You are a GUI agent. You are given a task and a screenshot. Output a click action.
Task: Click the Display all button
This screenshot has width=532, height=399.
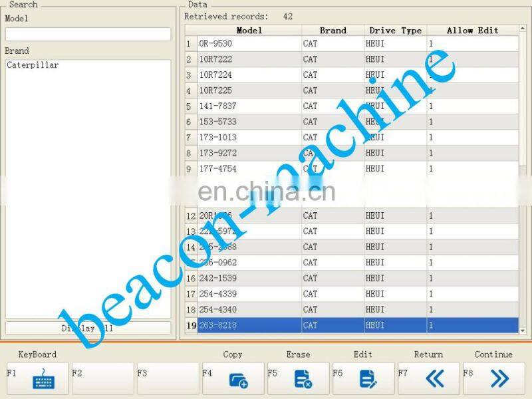[x=88, y=329]
